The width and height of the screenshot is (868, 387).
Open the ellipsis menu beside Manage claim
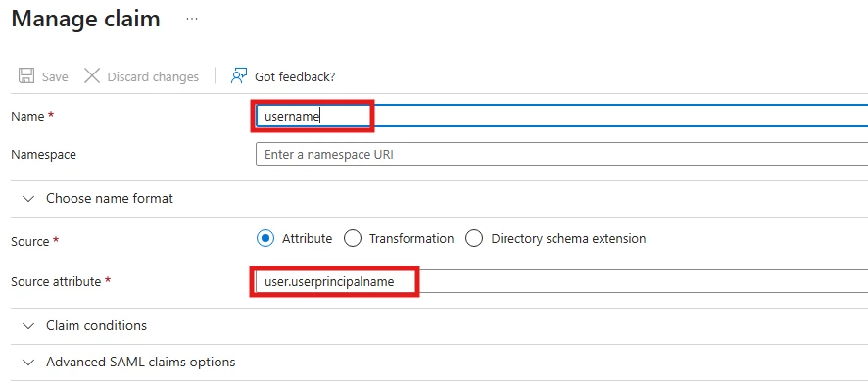[x=192, y=19]
